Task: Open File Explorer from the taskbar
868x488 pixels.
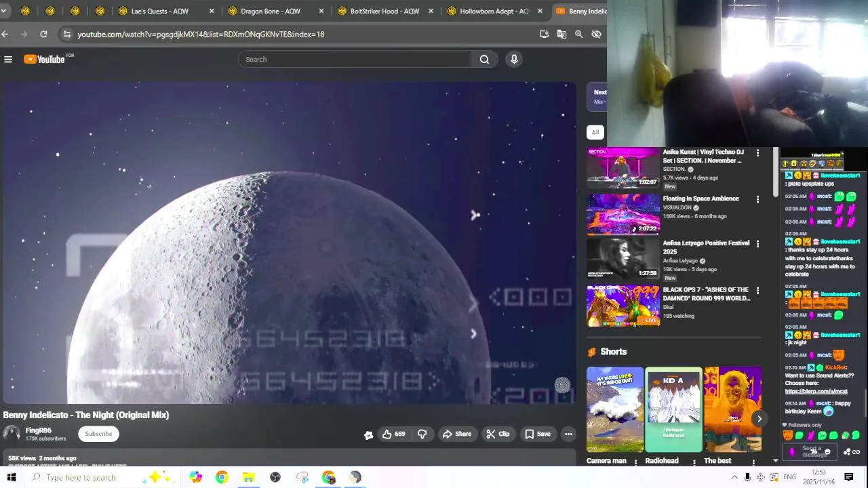Action: (x=249, y=477)
